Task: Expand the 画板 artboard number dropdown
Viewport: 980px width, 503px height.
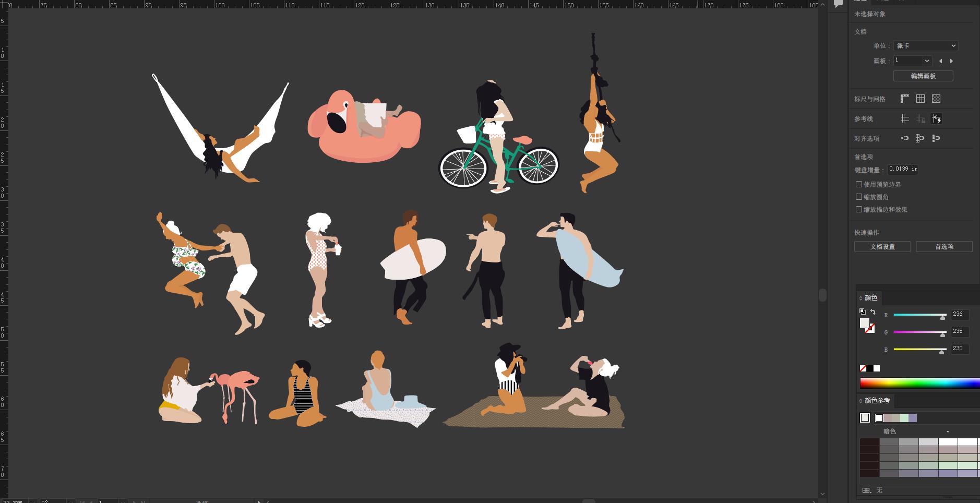Action: point(927,61)
